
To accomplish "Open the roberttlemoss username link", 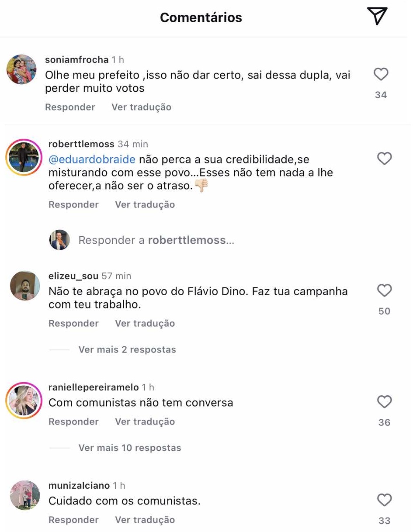I will pos(81,144).
